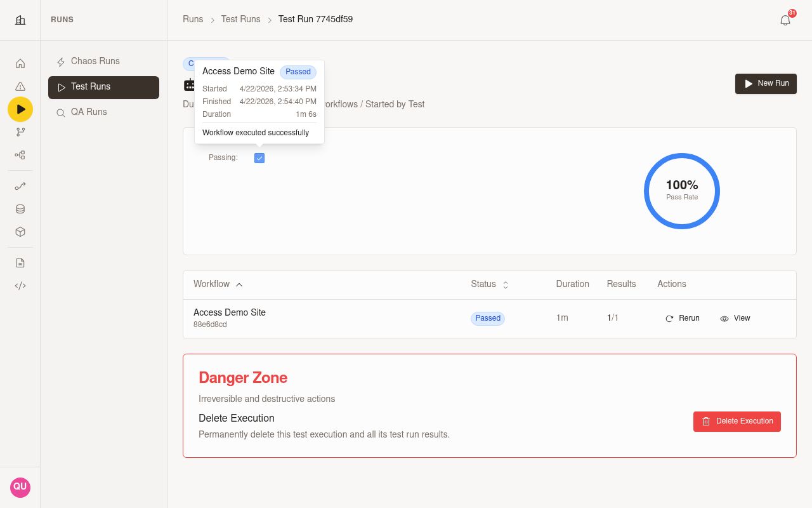Open the notifications bell
Screen dimensions: 812x508
(x=785, y=20)
